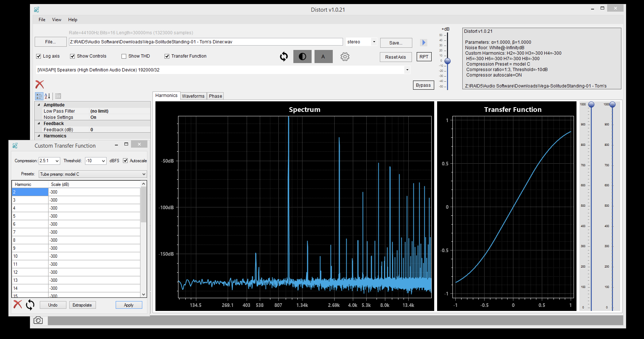
Task: Click the 'A' auto button
Action: pos(323,56)
